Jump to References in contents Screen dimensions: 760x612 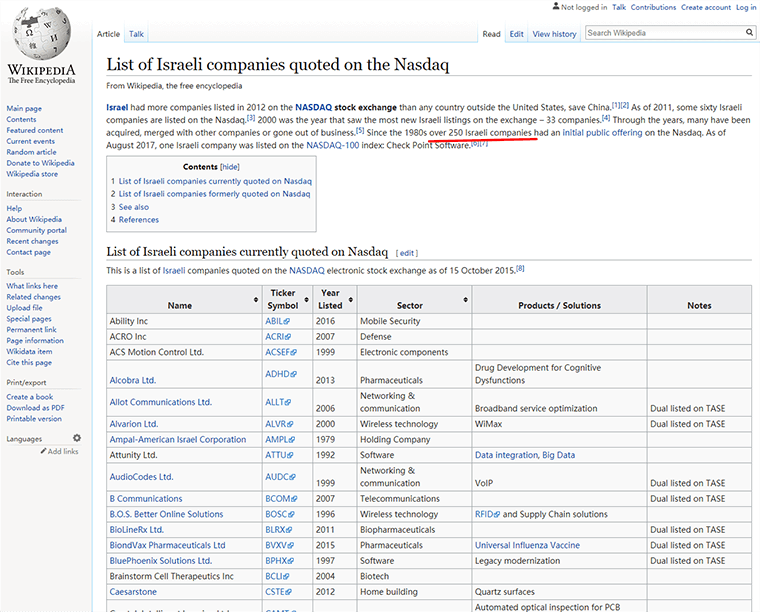coord(139,220)
